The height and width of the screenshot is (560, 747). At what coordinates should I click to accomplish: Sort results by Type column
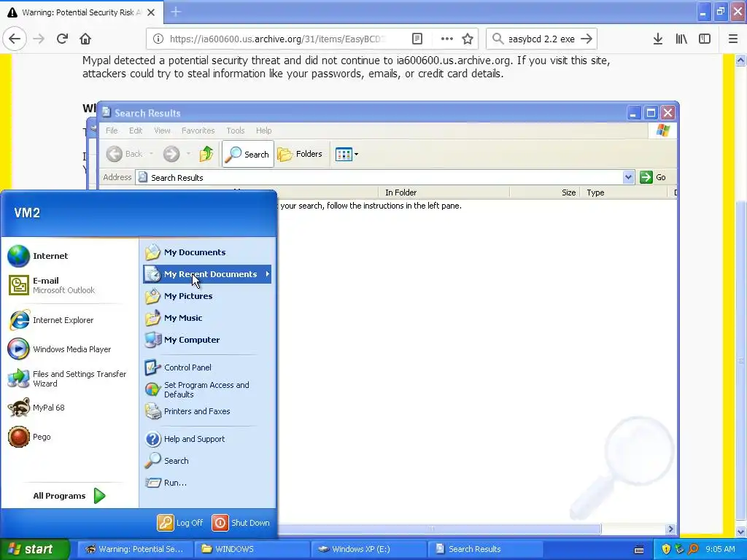[624, 192]
